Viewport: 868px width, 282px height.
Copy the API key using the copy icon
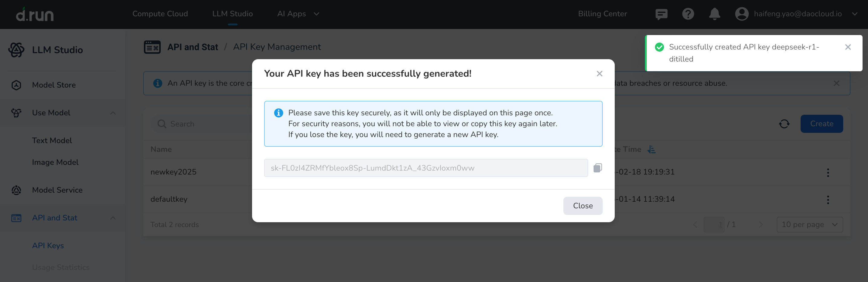point(598,168)
